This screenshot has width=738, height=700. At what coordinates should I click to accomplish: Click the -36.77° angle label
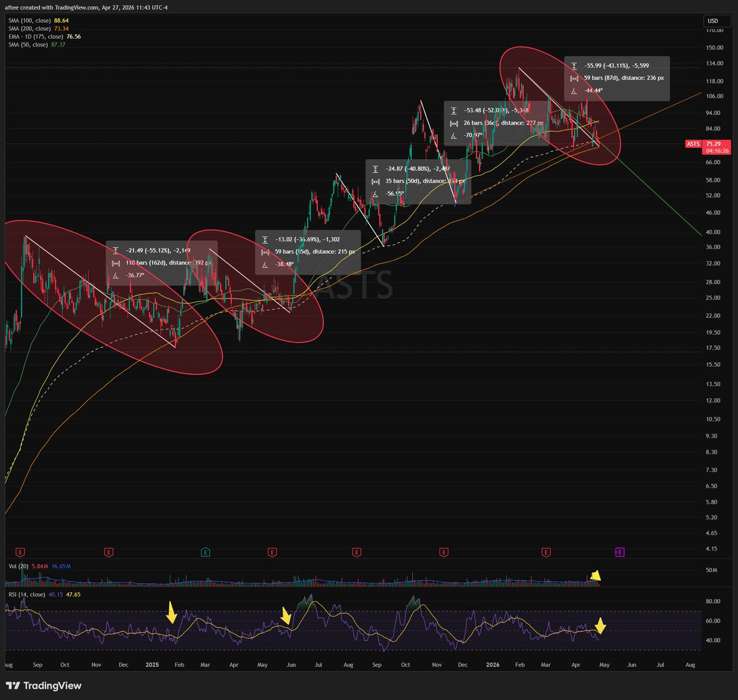135,275
